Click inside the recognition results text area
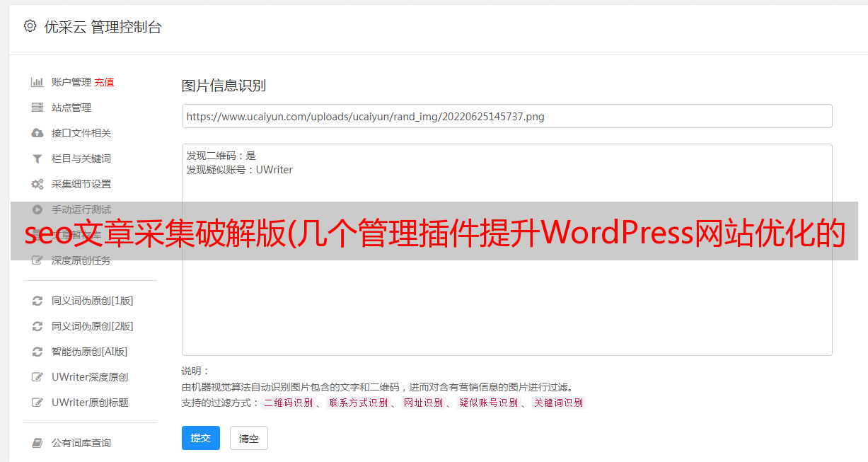Image resolution: width=868 pixels, height=462 pixels. coord(507,250)
